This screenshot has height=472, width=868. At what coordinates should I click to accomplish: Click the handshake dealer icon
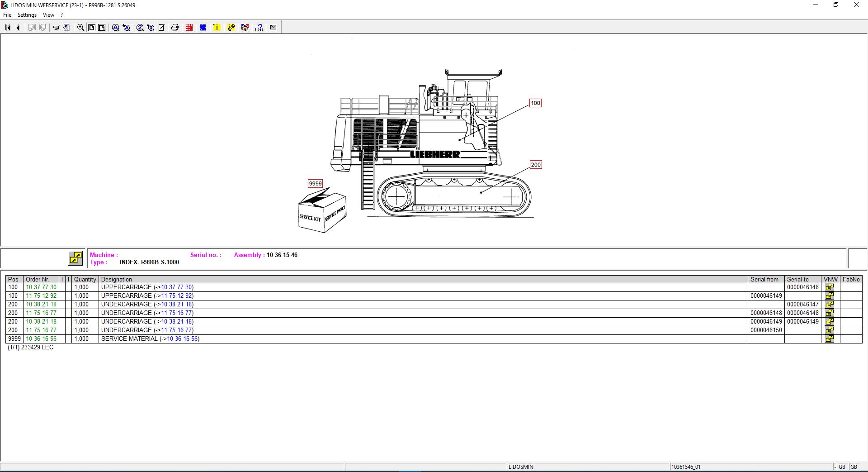tap(245, 27)
